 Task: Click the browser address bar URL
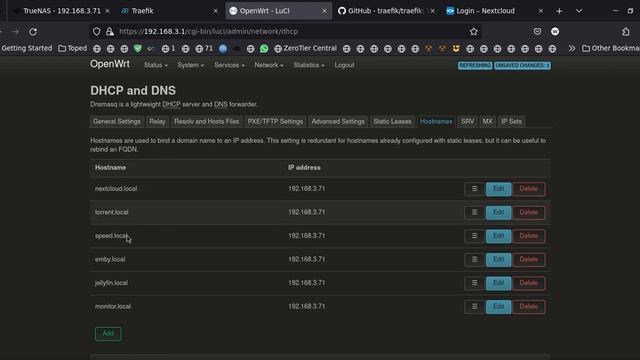(209, 31)
